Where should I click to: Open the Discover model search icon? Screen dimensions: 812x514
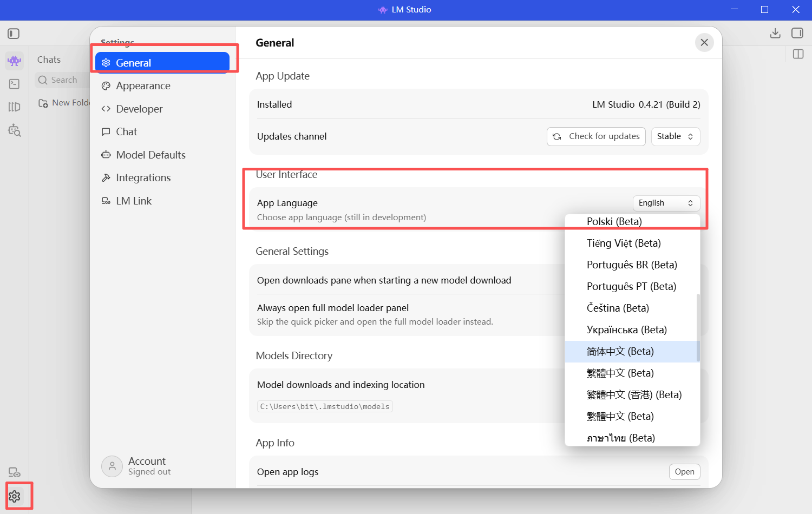pyautogui.click(x=15, y=130)
